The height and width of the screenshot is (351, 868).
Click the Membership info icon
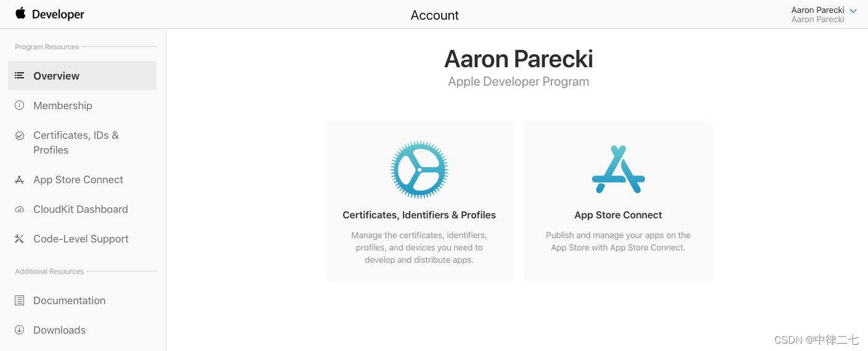(20, 105)
